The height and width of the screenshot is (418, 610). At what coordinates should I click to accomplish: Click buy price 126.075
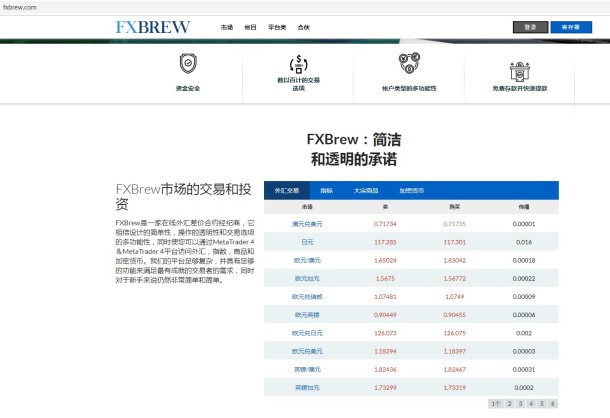click(454, 333)
